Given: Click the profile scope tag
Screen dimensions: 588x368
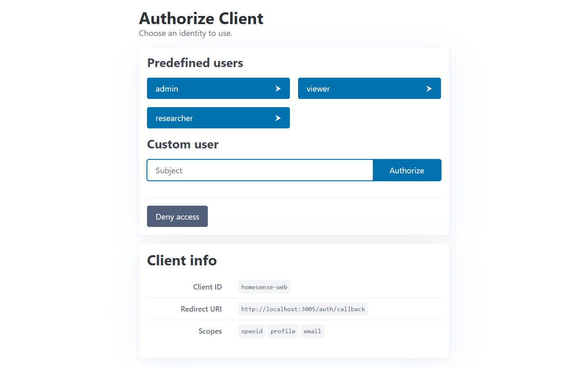Looking at the screenshot, I should point(283,331).
